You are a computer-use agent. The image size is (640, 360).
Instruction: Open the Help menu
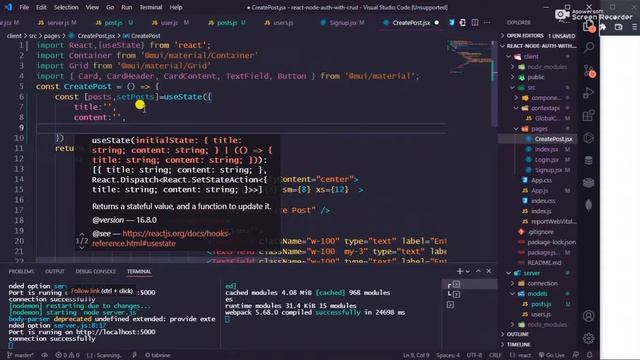(176, 7)
